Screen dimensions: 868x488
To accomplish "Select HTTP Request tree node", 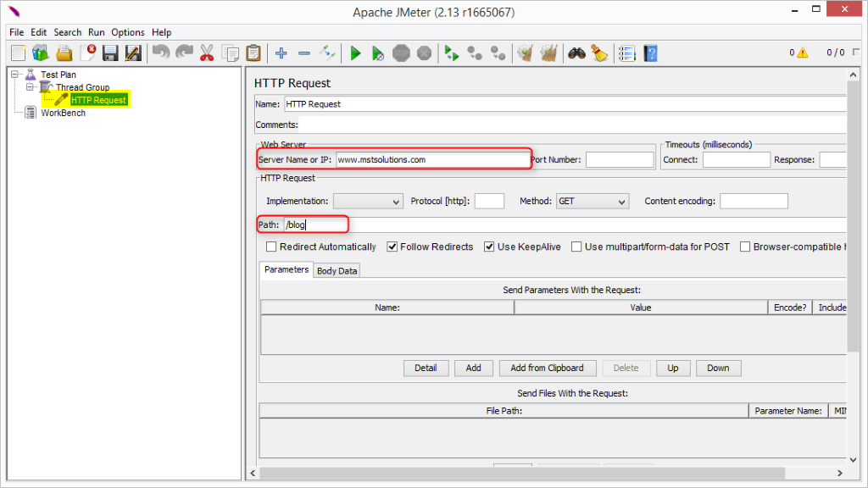I will click(x=98, y=100).
